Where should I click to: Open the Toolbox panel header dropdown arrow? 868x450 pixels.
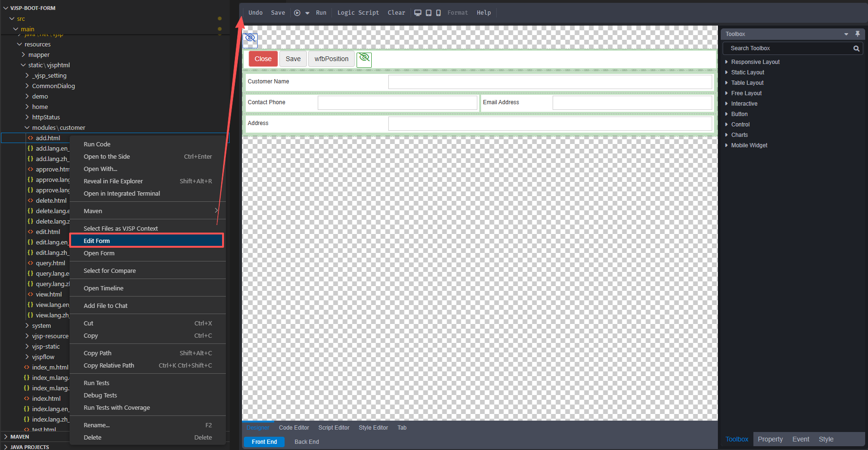(846, 34)
